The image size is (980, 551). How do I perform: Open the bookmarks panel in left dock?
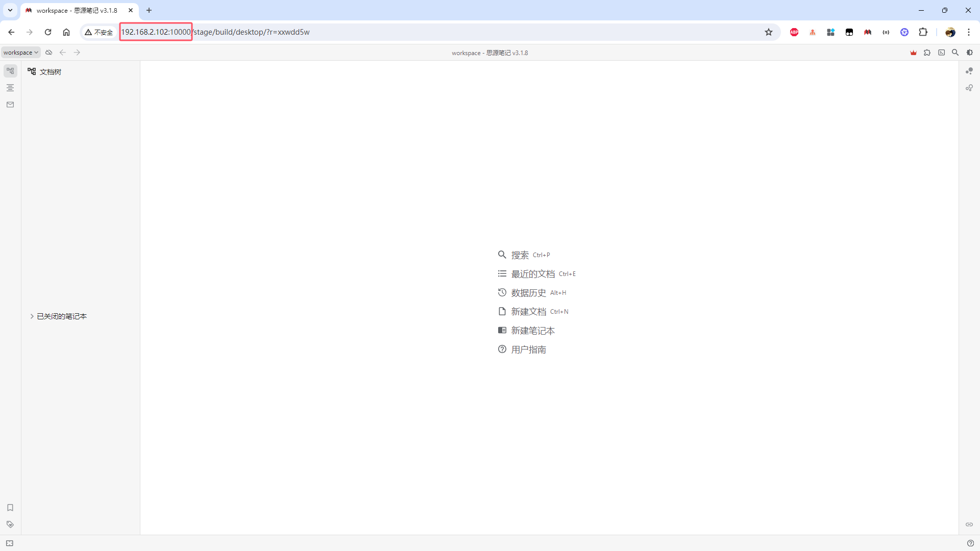point(10,508)
